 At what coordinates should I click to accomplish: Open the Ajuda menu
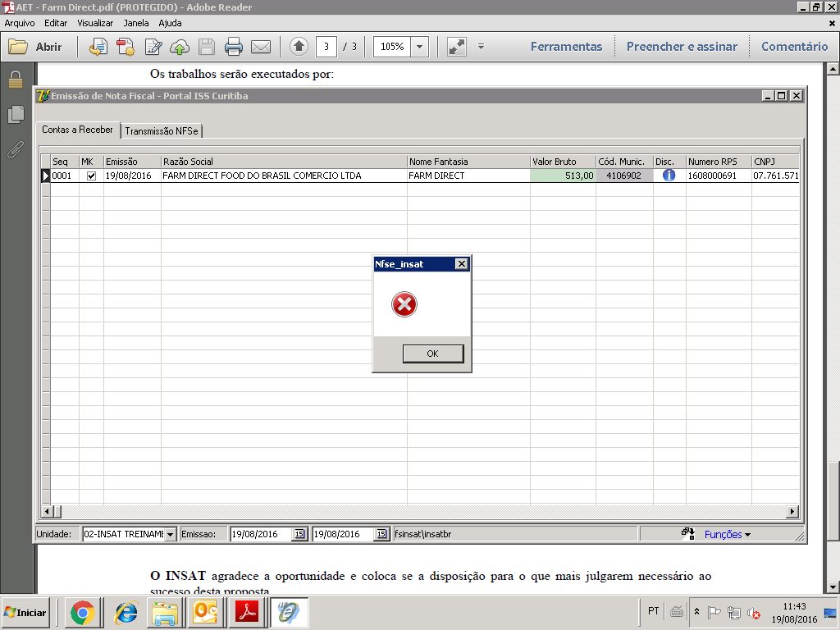170,23
